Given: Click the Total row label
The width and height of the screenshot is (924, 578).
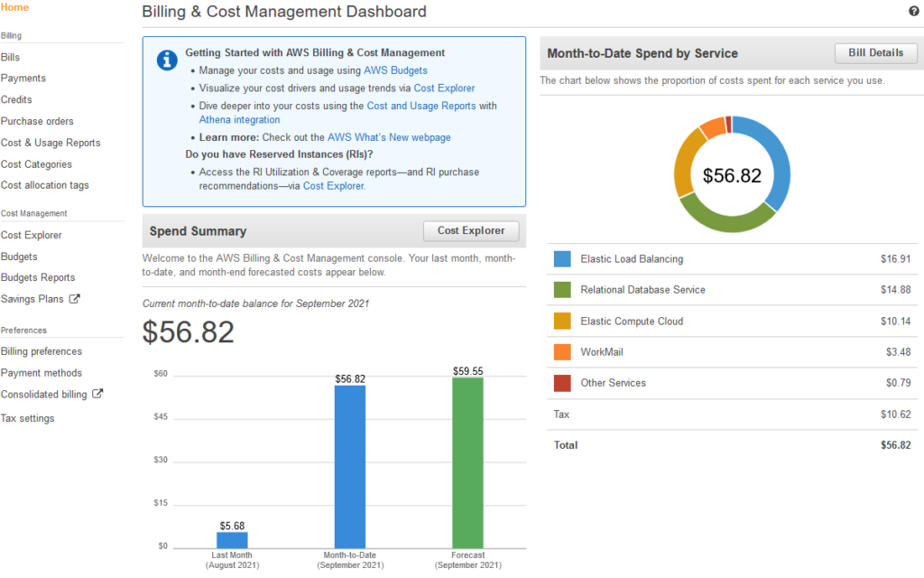Looking at the screenshot, I should [x=566, y=445].
